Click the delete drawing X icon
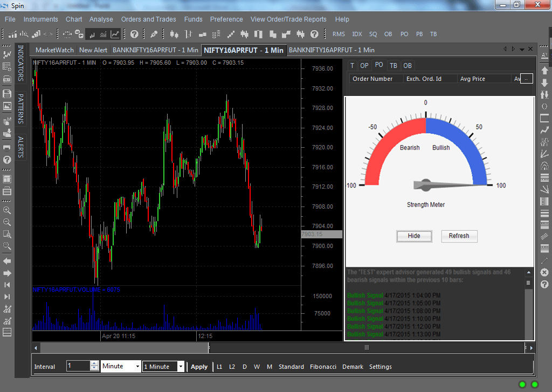This screenshot has width=552, height=392. [x=544, y=272]
